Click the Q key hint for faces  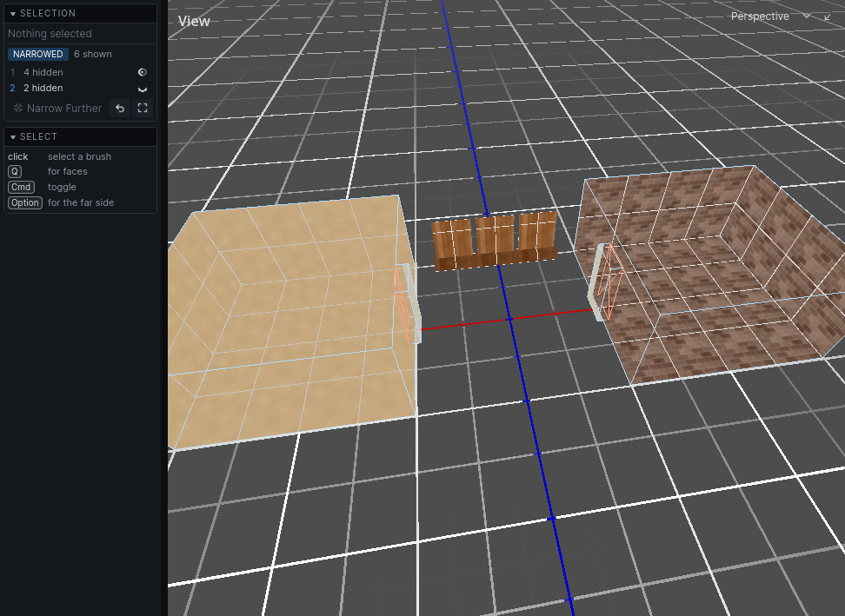(x=15, y=171)
